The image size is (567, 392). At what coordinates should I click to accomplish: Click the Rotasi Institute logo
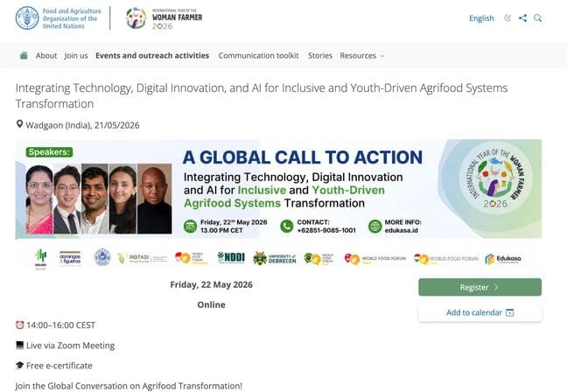pos(143,258)
